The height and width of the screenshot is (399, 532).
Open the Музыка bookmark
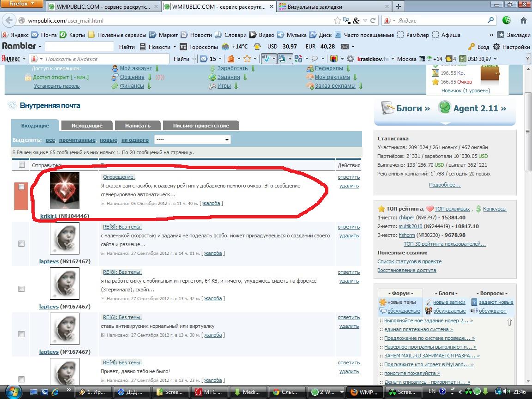click(292, 35)
